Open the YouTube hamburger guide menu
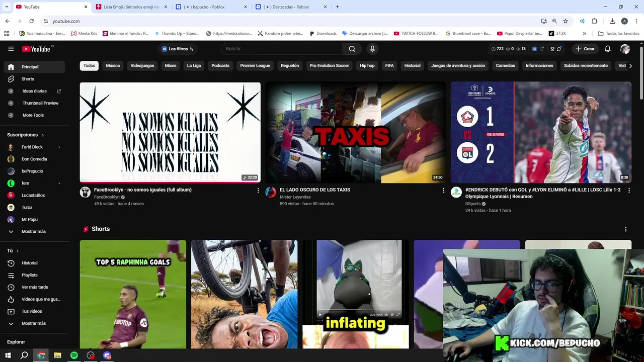The width and height of the screenshot is (644, 362). (x=11, y=49)
